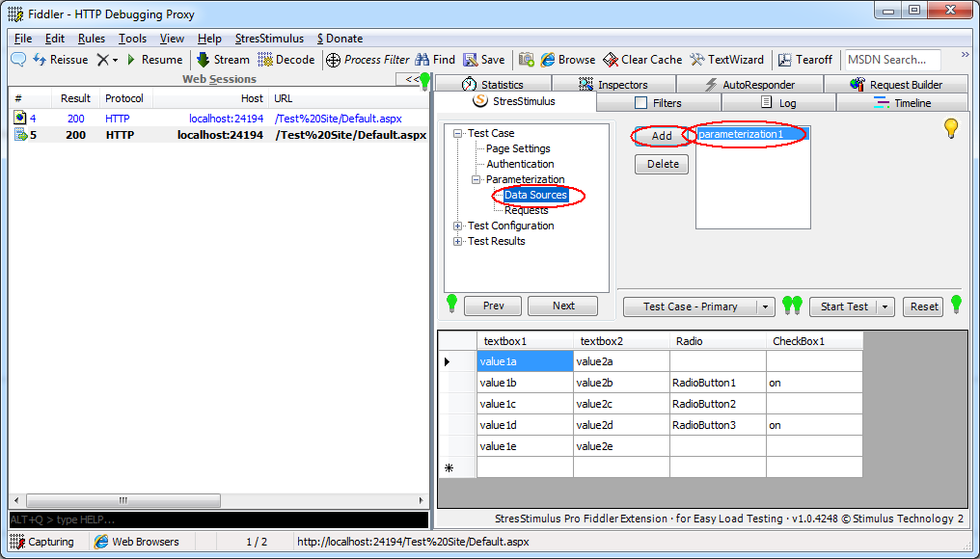Open the Remove dropdown arrow next to X
This screenshot has width=980, height=559.
point(115,60)
